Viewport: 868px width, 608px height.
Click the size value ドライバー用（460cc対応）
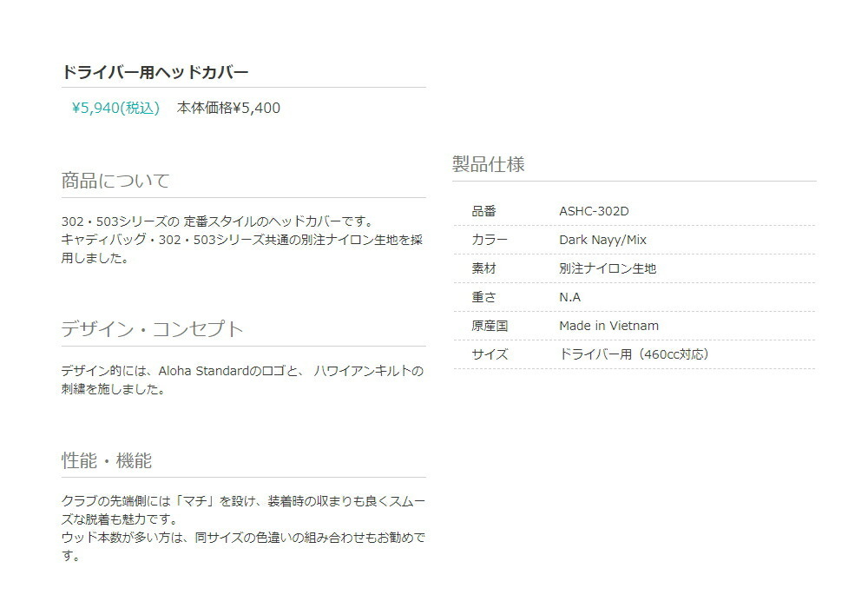click(635, 354)
